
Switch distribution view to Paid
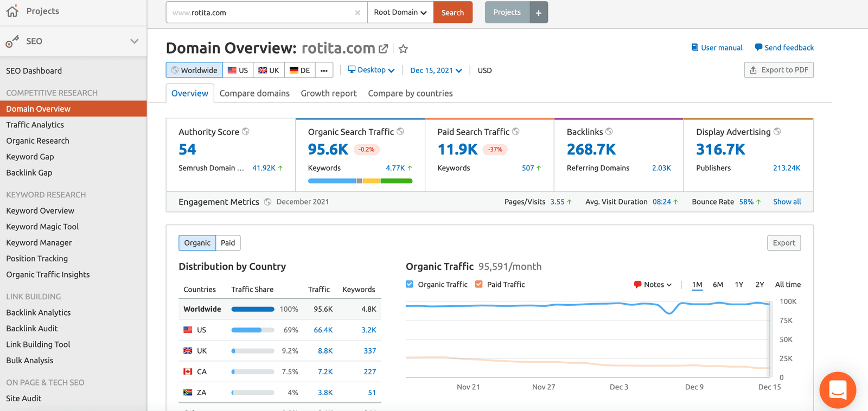[228, 243]
